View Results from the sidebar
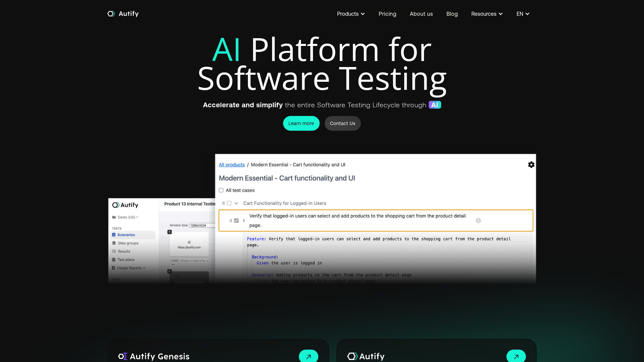The height and width of the screenshot is (362, 644). coord(123,251)
